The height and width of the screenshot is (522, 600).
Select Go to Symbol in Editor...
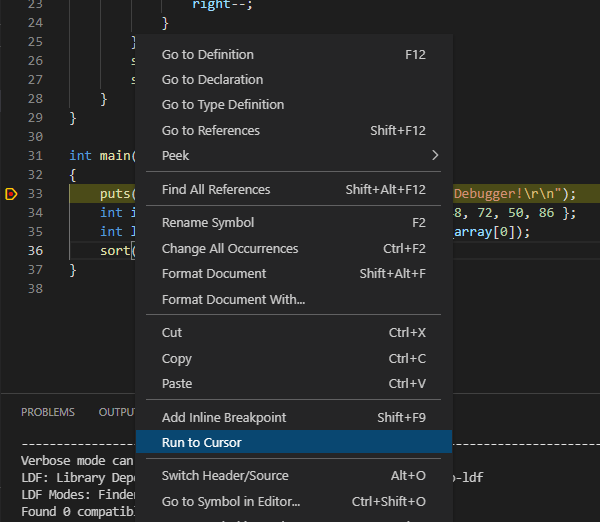tap(232, 501)
